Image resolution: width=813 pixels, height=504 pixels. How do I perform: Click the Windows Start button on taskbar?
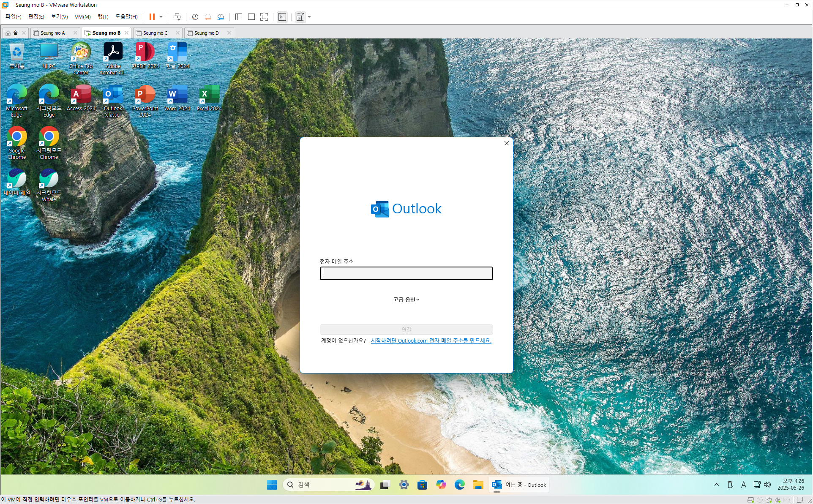[x=272, y=485]
